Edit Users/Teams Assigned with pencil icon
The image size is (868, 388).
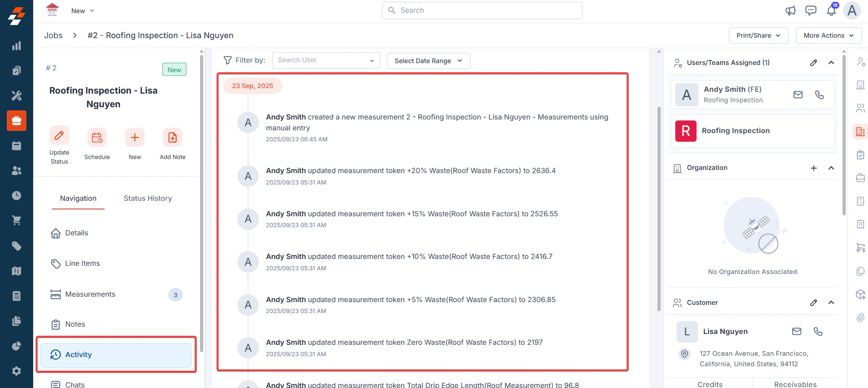(813, 63)
